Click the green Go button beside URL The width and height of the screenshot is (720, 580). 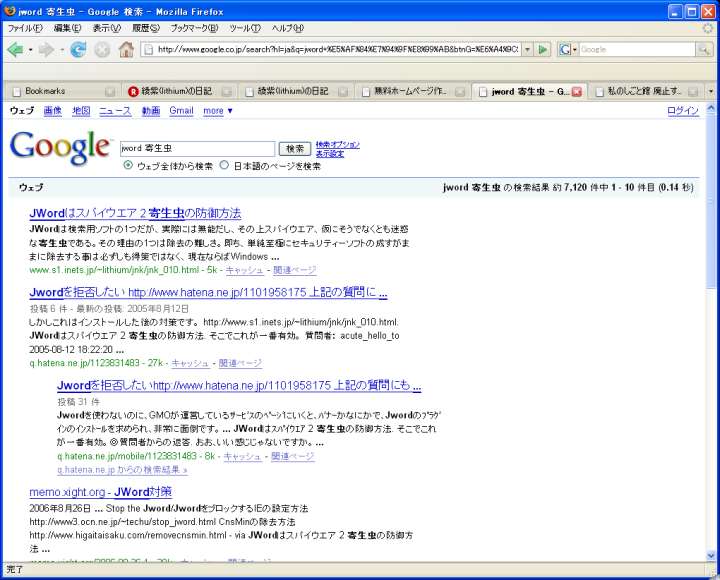(542, 49)
